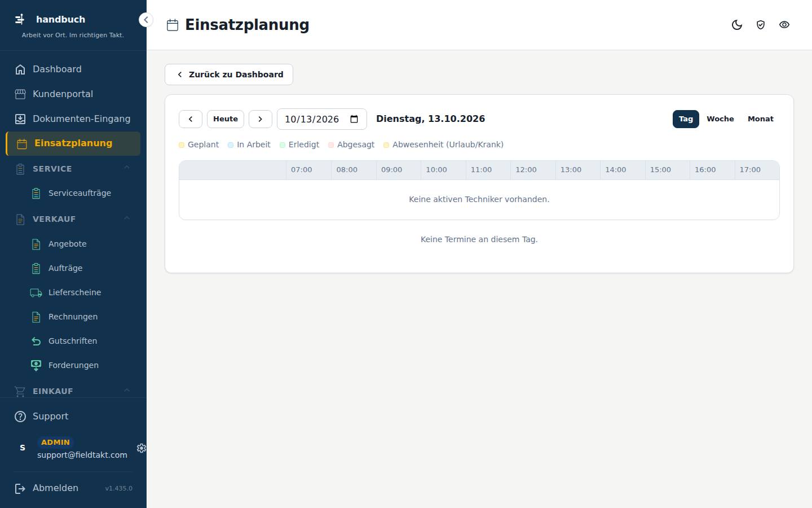Open Support help page
Screen dimensions: 812x508
click(73, 417)
